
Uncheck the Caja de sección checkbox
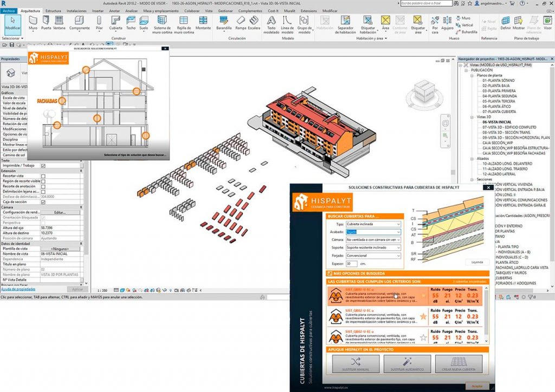(x=43, y=202)
